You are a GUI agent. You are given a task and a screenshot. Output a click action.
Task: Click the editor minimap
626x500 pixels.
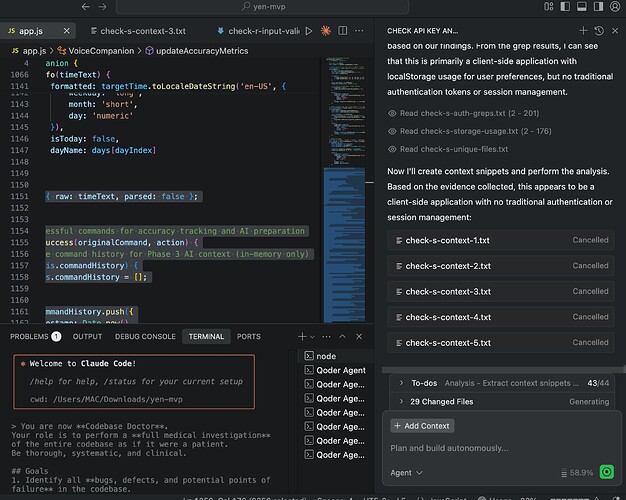click(345, 190)
